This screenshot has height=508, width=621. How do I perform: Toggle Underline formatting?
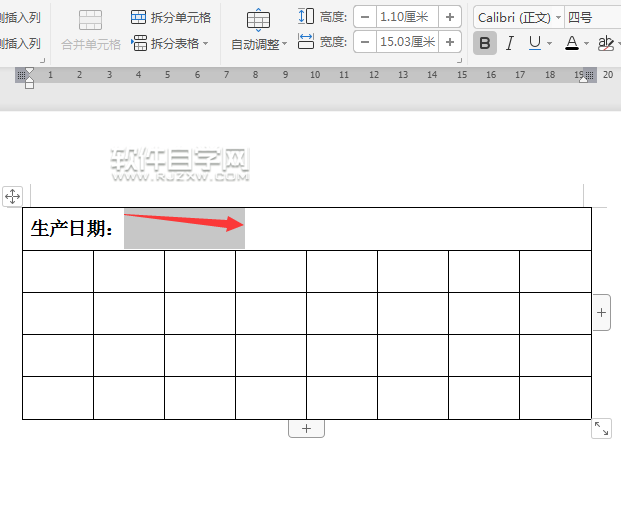click(x=535, y=43)
